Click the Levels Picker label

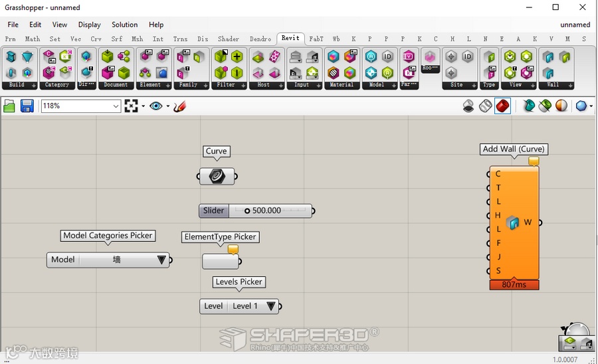coord(239,282)
